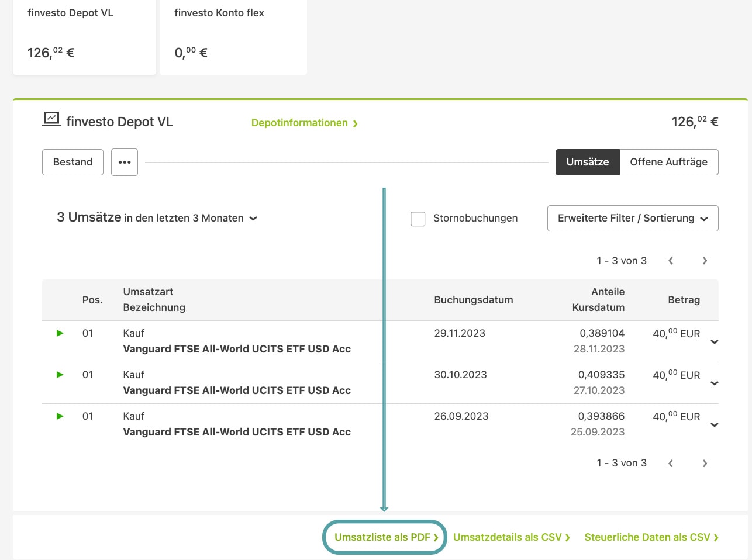Click the 40,00 EUR amount in the 29.11.2023 row
752x560 pixels.
coord(676,333)
